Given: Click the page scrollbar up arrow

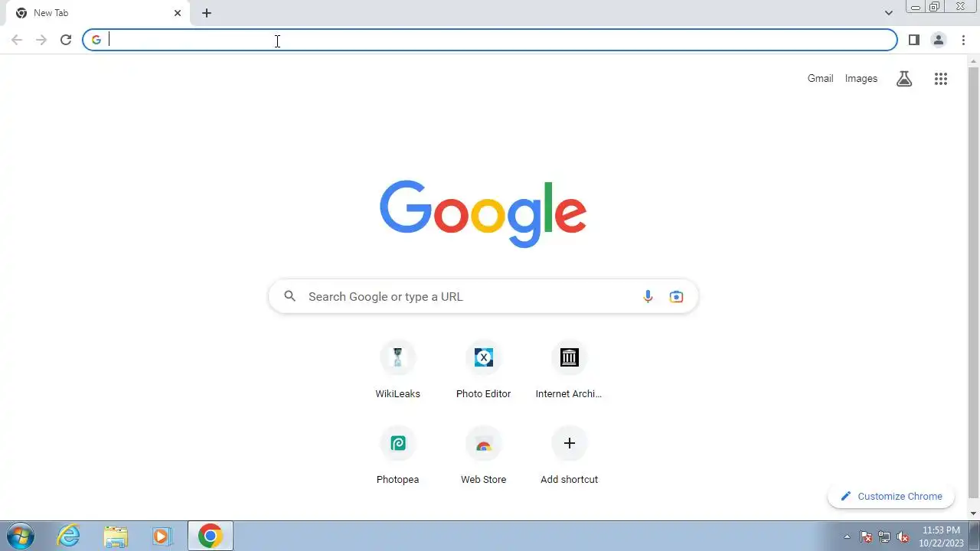Looking at the screenshot, I should (x=974, y=60).
